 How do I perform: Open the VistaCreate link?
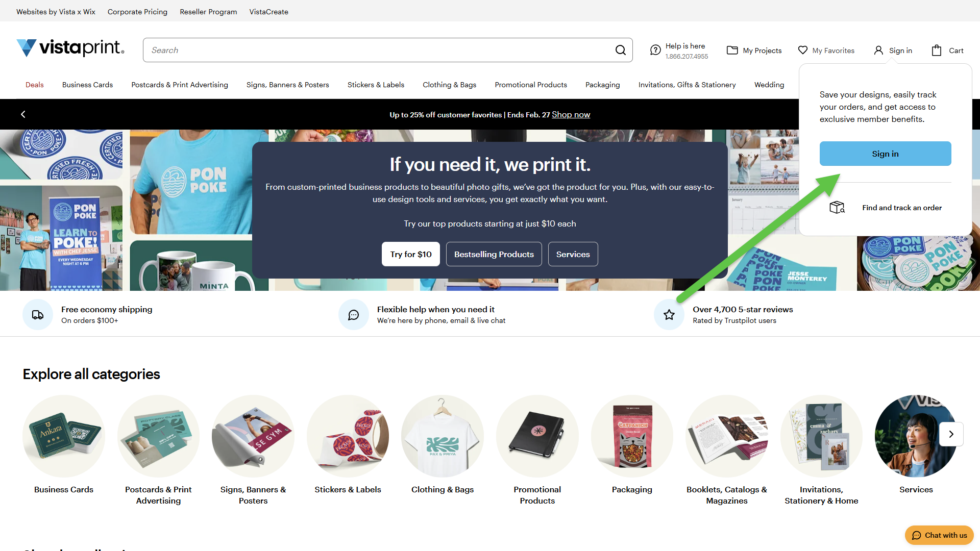(269, 12)
